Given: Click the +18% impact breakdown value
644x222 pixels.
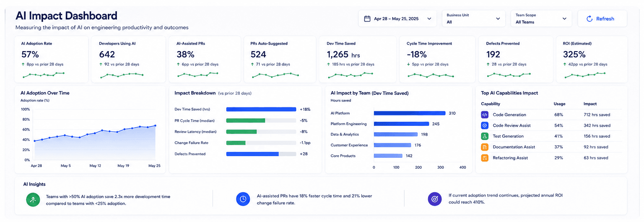Looking at the screenshot, I should (305, 109).
